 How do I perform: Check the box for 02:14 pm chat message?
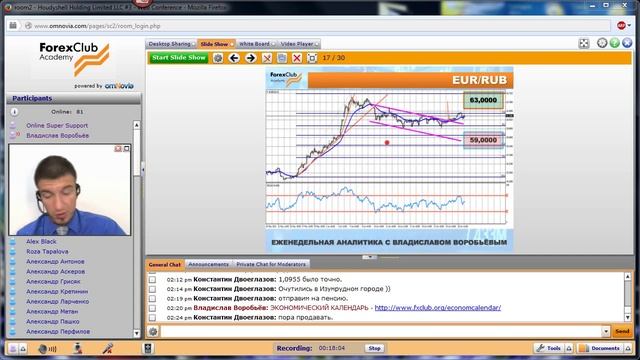(x=152, y=289)
